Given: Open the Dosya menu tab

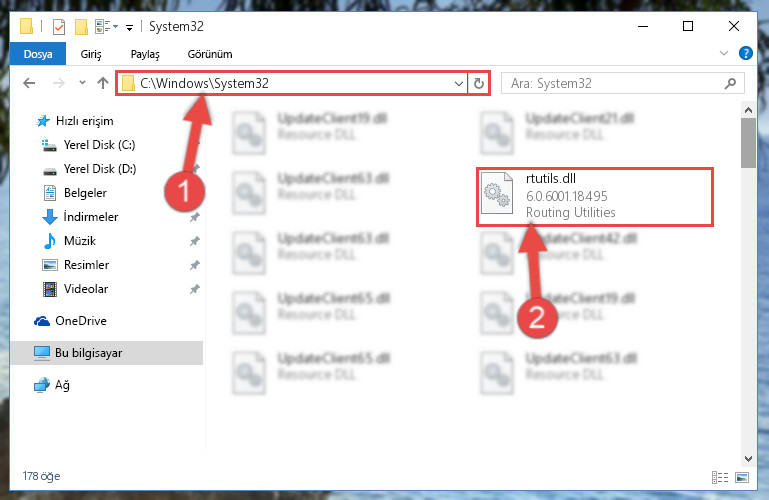Looking at the screenshot, I should point(38,54).
